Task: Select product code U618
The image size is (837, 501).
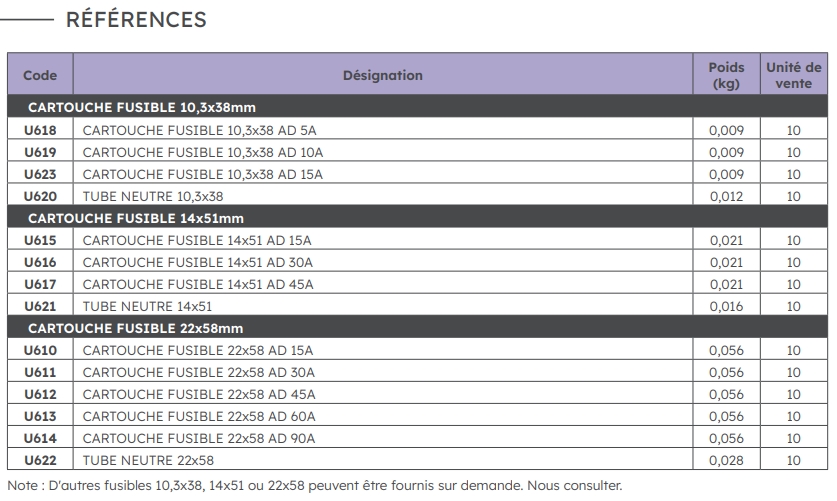Action: point(40,130)
